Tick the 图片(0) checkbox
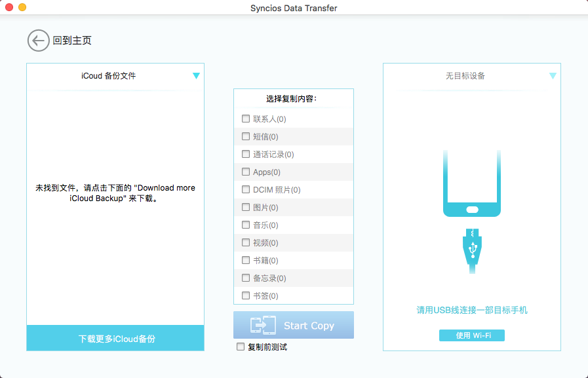588x378 pixels. [246, 207]
